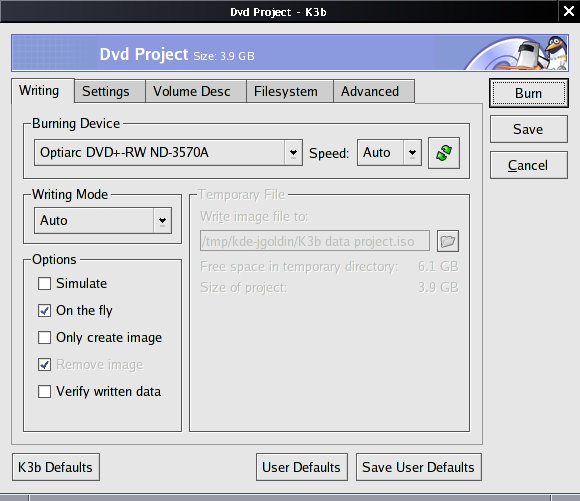Click the 6.1 GB free space value
Viewport: 580px width, 501px height.
tap(438, 266)
